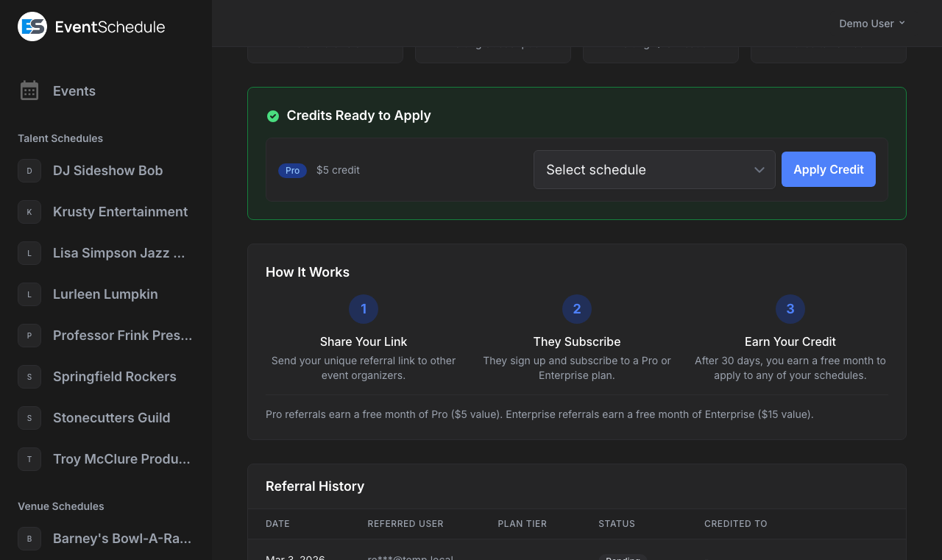
Task: Select the Events calendar icon
Action: click(29, 91)
